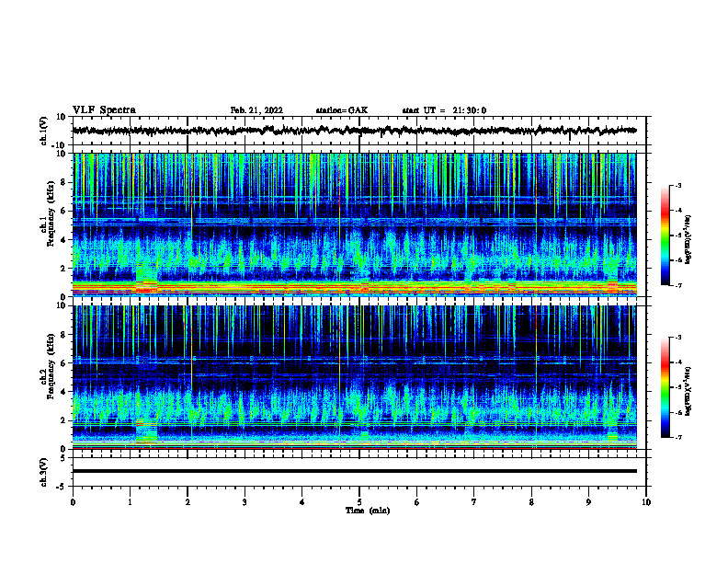
Task: Click the "-5" tick on ch.3(V) axis
Action: pyautogui.click(x=63, y=487)
